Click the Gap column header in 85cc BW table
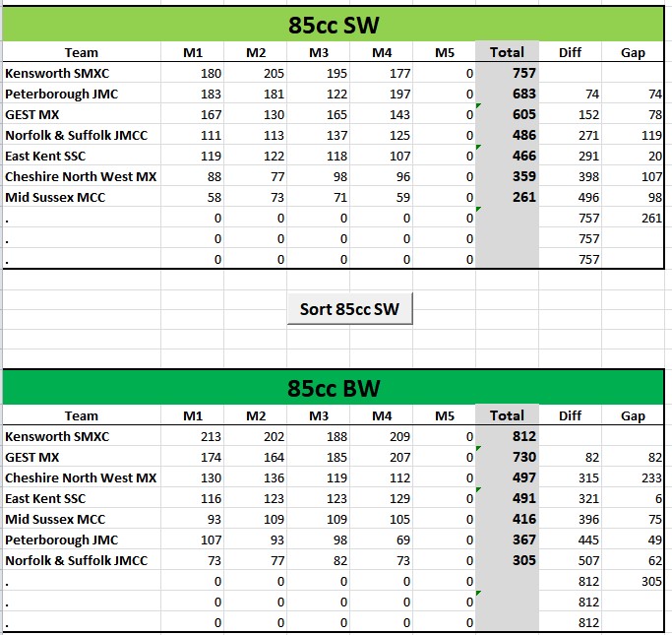Screen dimensions: 672x635 (633, 415)
